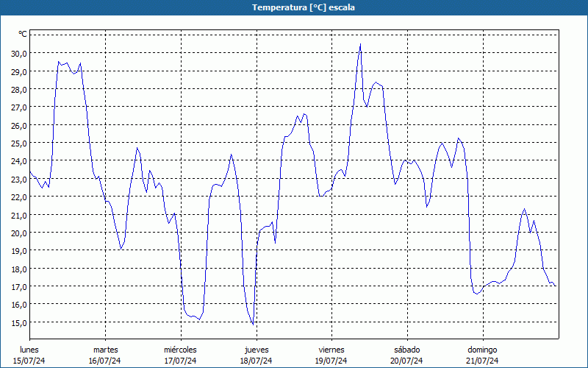Click the 17,0 y-axis value
Image resolution: width=588 pixels, height=368 pixels.
point(19,286)
